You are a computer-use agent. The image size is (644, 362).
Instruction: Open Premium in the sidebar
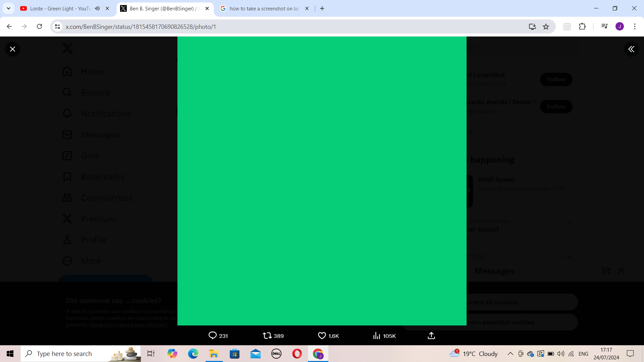tap(89, 219)
